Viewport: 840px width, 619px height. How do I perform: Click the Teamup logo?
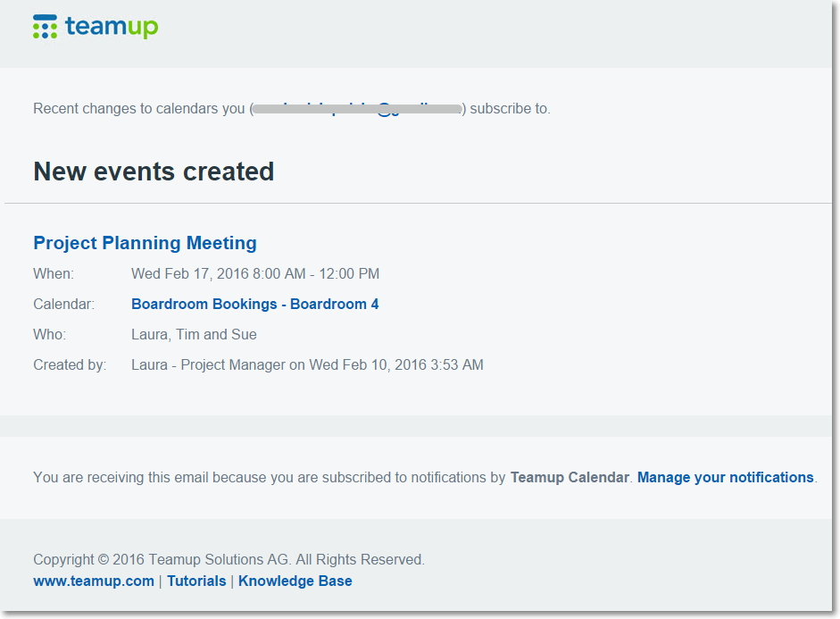(x=96, y=27)
